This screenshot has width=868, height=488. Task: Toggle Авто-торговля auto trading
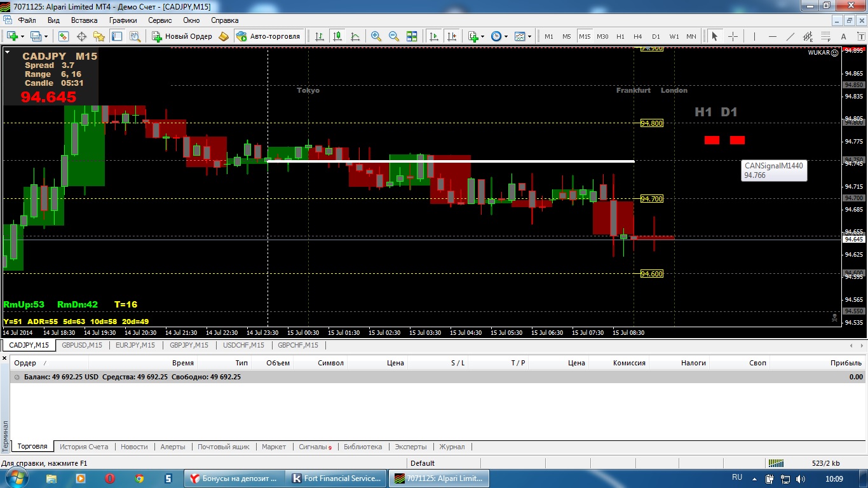click(269, 36)
